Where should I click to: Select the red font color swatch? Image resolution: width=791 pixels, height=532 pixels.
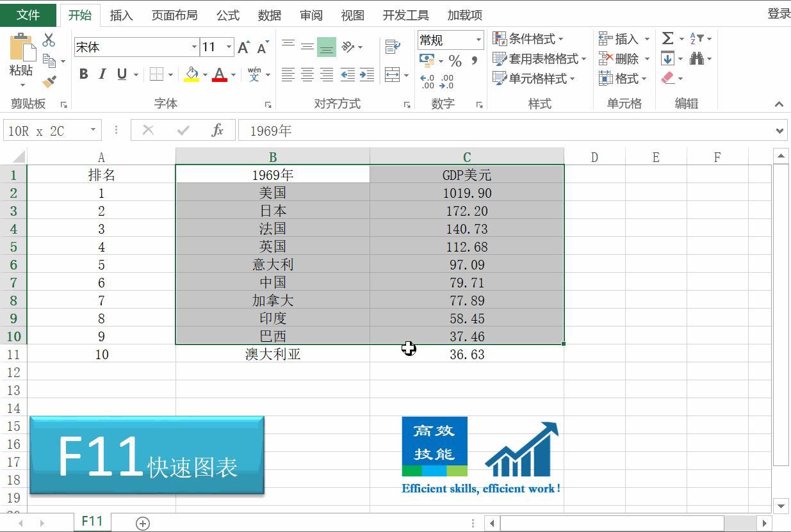[x=221, y=79]
